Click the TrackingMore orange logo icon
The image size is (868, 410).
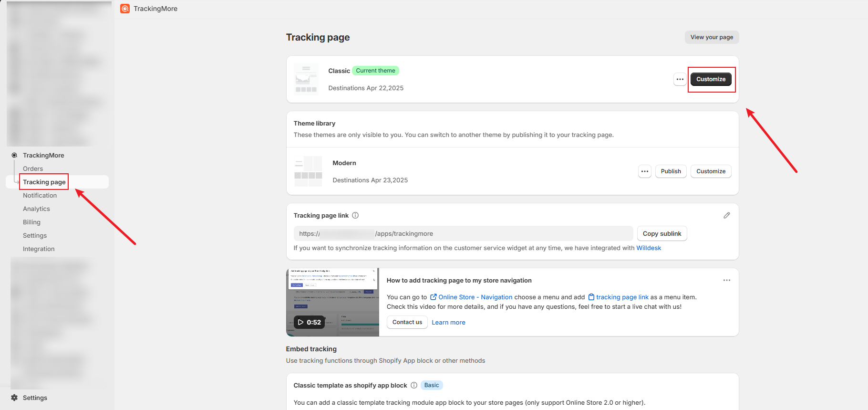(x=125, y=9)
